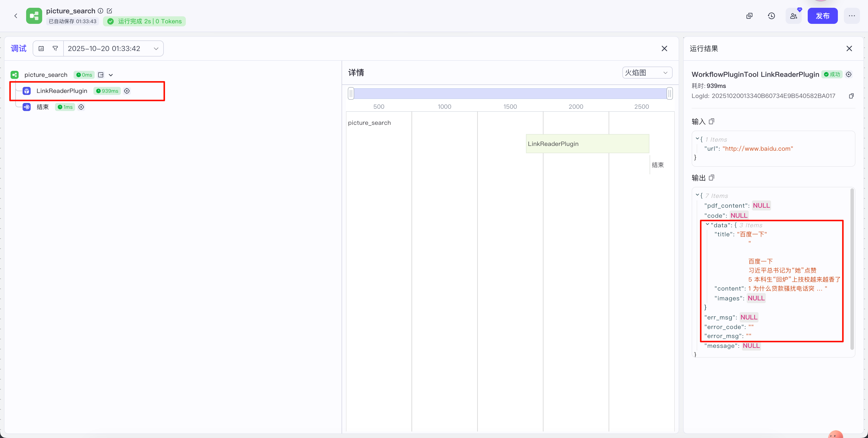Locate the LinkReaderPlugin node using the target icon

click(x=127, y=91)
